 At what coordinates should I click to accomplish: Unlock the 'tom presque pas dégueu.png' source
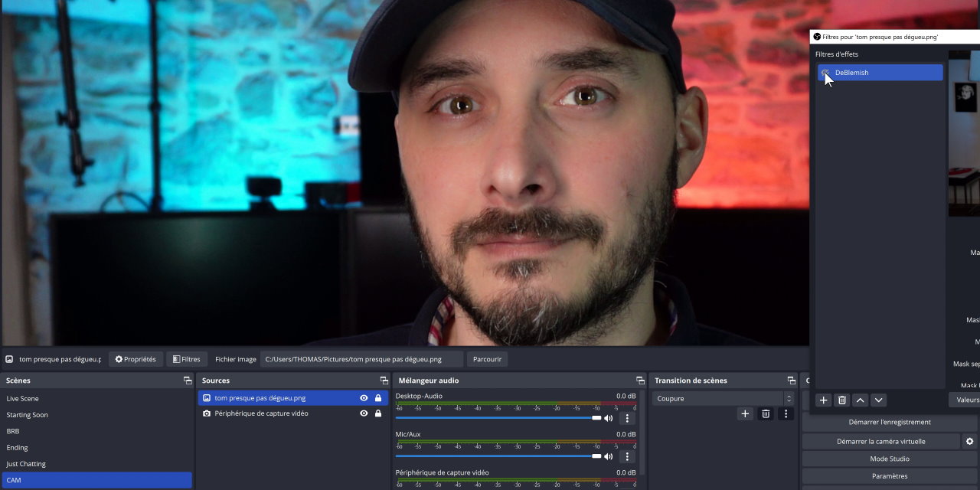378,398
